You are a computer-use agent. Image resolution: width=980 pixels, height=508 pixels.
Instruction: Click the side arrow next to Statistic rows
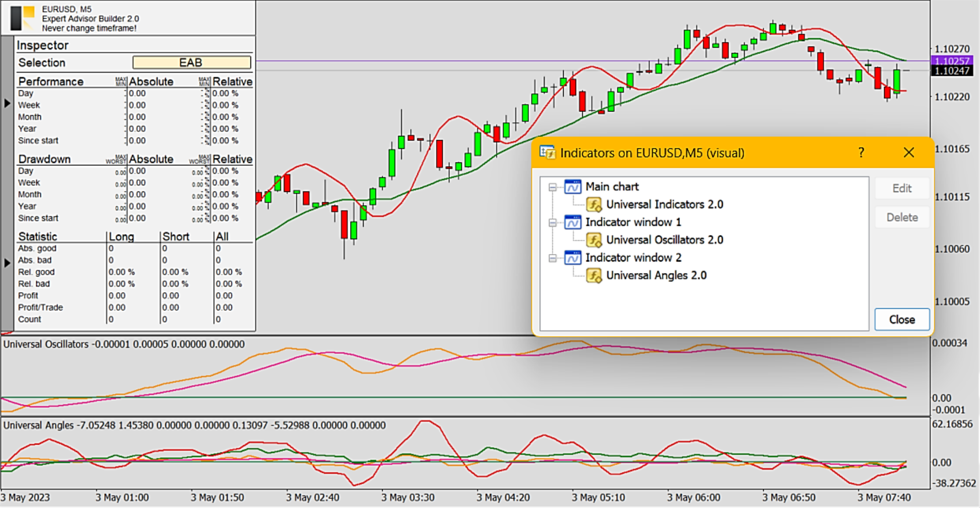tap(7, 263)
